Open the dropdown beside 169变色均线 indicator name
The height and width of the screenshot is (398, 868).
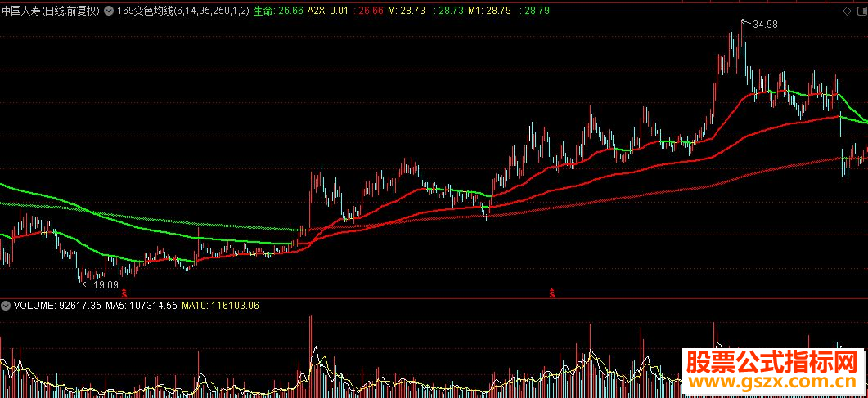108,10
